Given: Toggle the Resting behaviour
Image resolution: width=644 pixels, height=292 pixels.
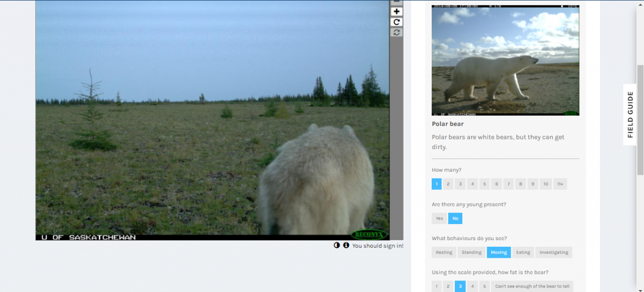Looking at the screenshot, I should click(444, 252).
